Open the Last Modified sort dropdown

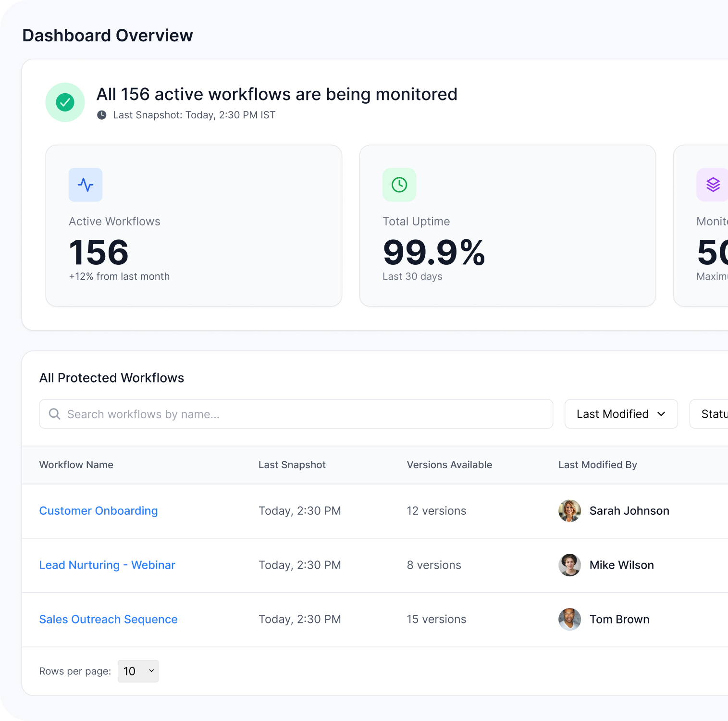point(621,414)
